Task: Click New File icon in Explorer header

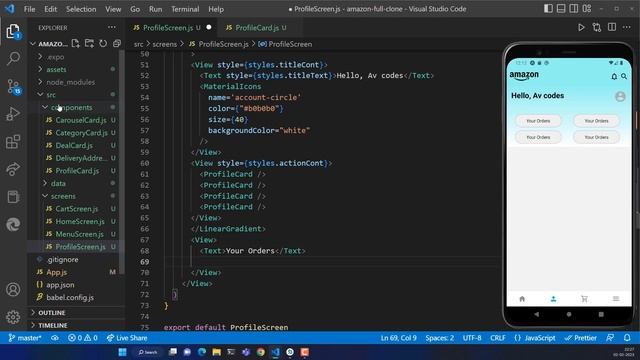Action: click(76, 43)
